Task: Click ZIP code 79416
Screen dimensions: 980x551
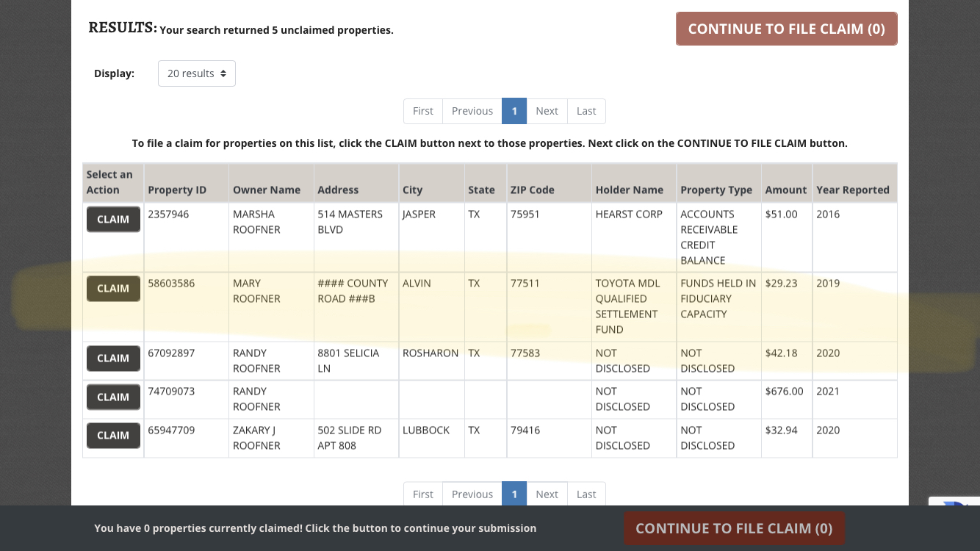Action: tap(525, 431)
